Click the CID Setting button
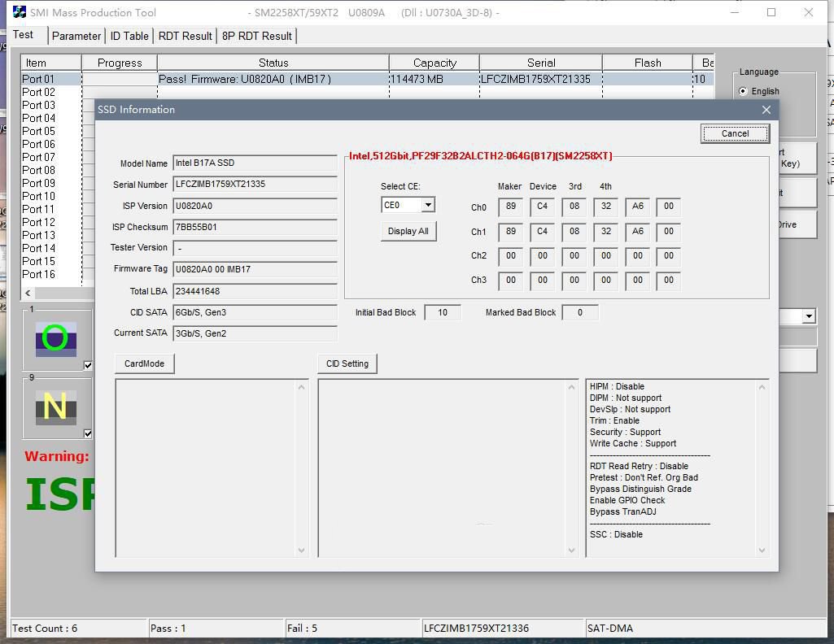Image resolution: width=834 pixels, height=644 pixels. tap(347, 364)
